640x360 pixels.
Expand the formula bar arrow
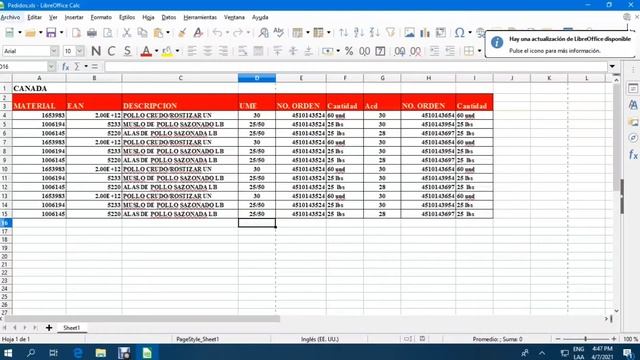coord(612,67)
